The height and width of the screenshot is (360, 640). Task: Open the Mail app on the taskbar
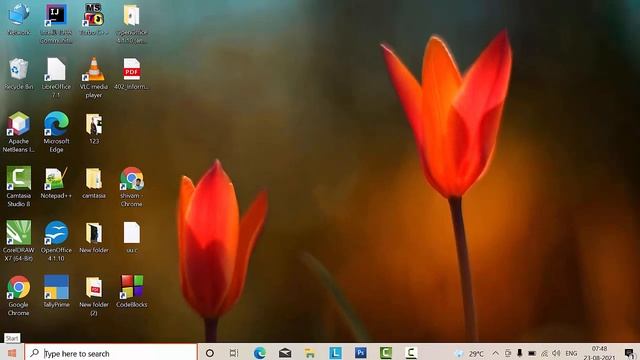(x=284, y=353)
